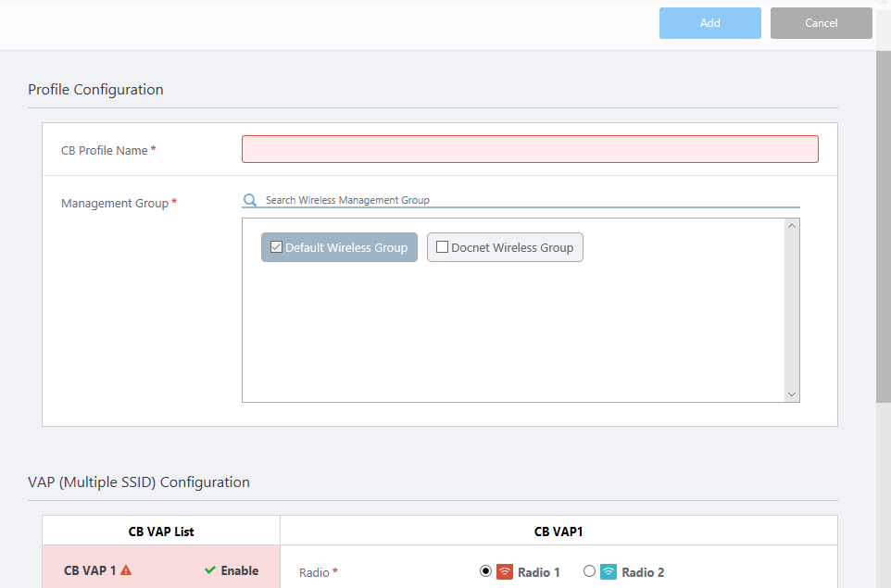The height and width of the screenshot is (588, 891).
Task: Select CB VAP 1 in the list
Action: point(90,570)
